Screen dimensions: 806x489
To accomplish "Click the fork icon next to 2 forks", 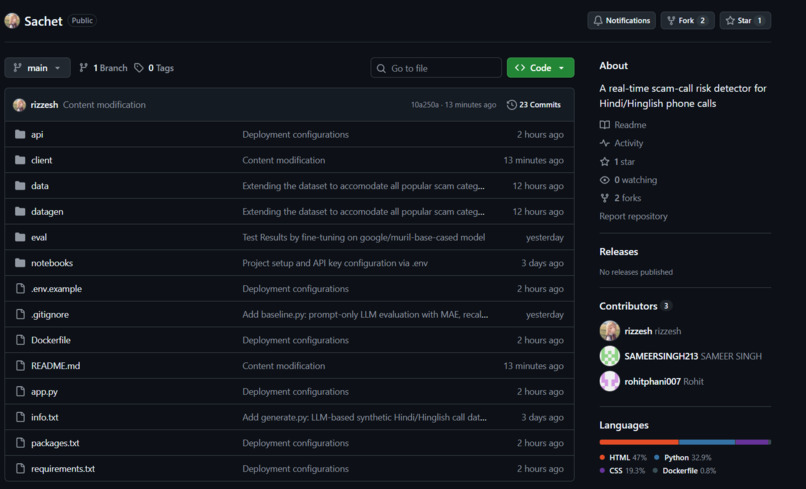I will click(604, 198).
